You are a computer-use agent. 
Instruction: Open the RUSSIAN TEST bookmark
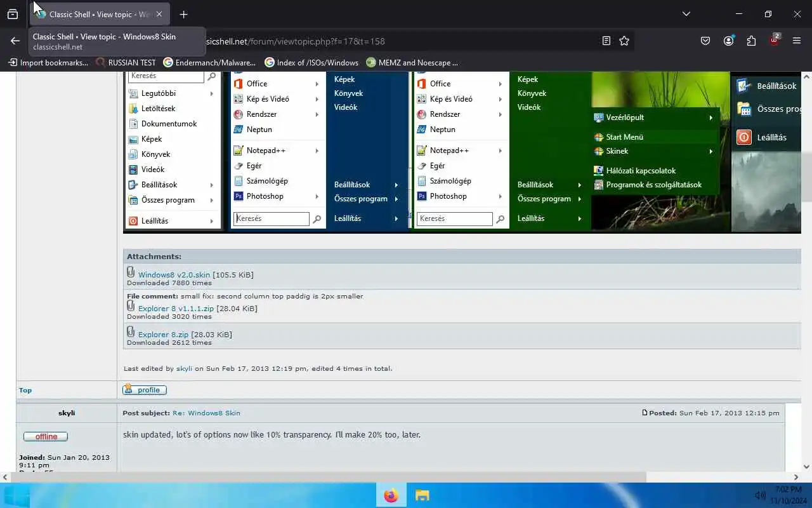click(x=126, y=62)
